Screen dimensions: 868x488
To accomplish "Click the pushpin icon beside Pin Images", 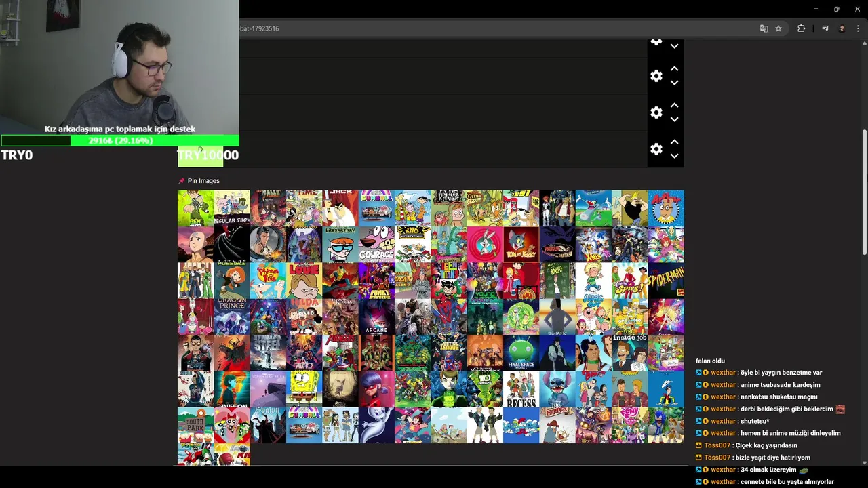I will (181, 181).
